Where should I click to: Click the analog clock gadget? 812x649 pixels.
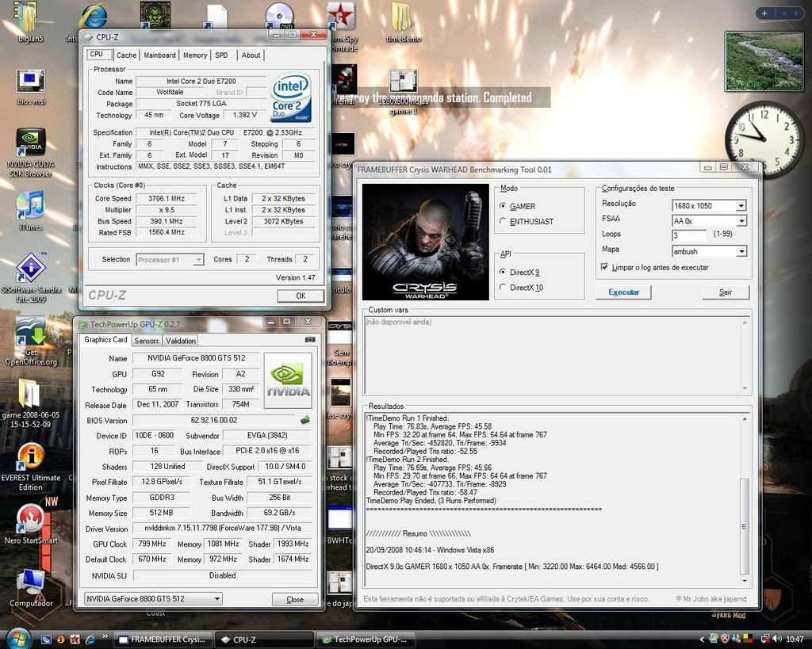click(764, 139)
